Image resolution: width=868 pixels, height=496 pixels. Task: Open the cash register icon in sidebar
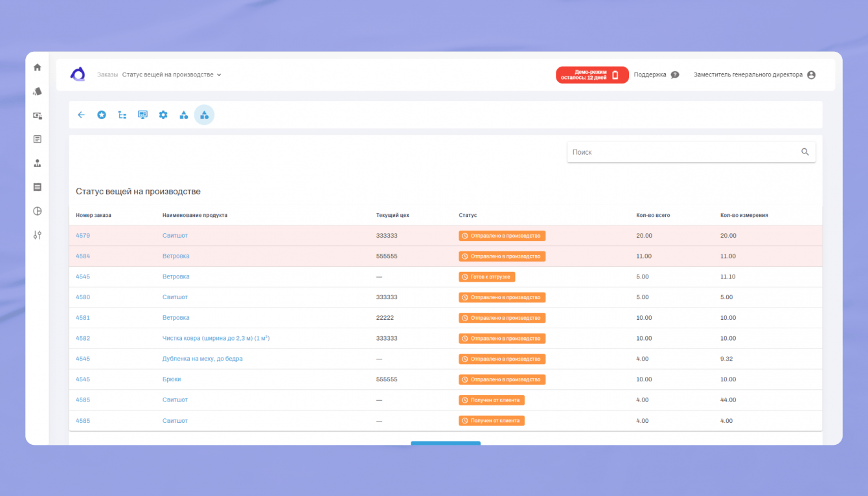(37, 115)
